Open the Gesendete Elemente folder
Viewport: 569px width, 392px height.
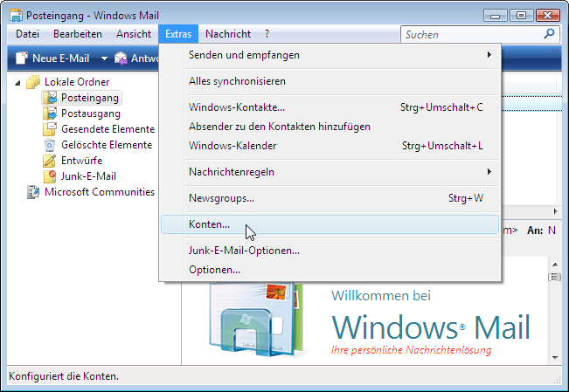pos(107,129)
